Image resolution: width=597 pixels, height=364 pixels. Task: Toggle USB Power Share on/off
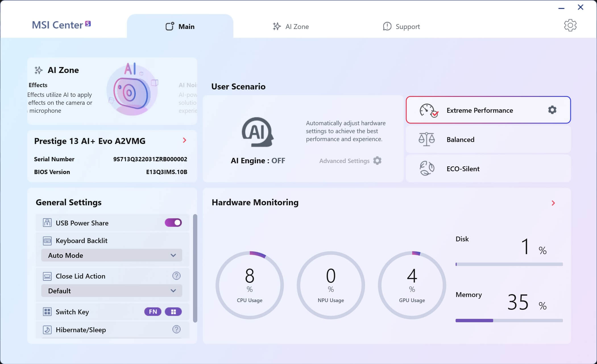click(173, 222)
